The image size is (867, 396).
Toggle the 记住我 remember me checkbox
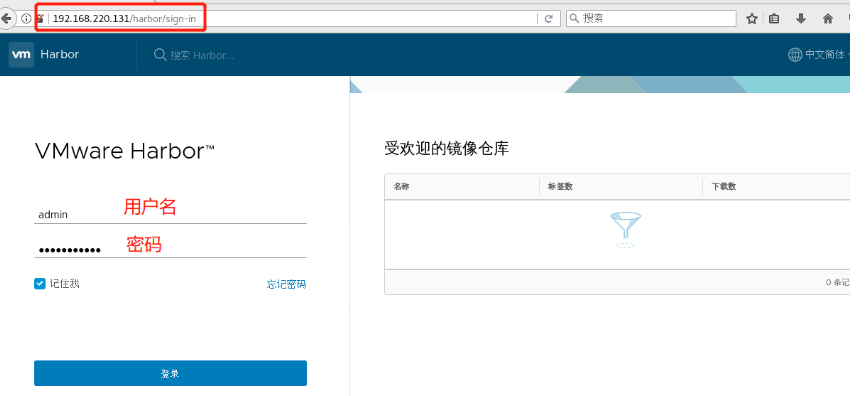(39, 284)
